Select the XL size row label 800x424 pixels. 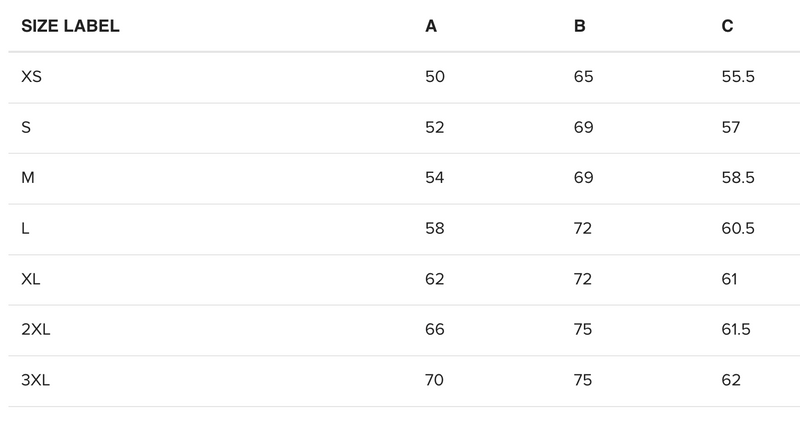[31, 279]
